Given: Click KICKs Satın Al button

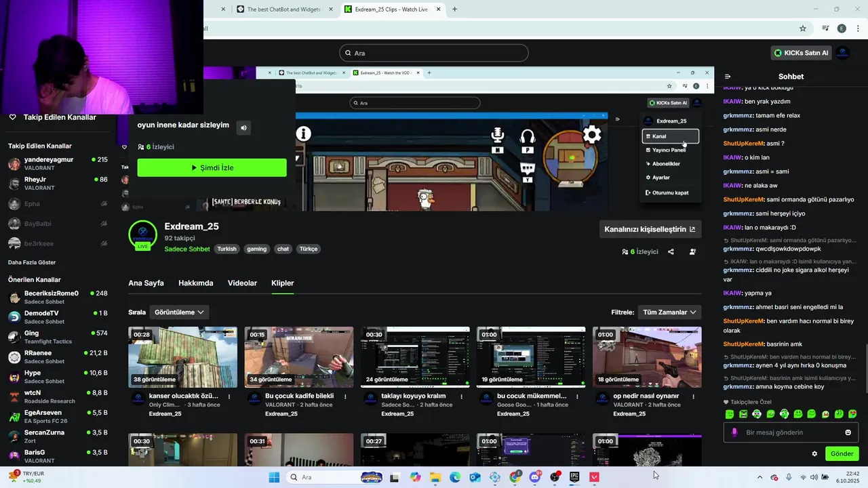Looking at the screenshot, I should pos(801,53).
